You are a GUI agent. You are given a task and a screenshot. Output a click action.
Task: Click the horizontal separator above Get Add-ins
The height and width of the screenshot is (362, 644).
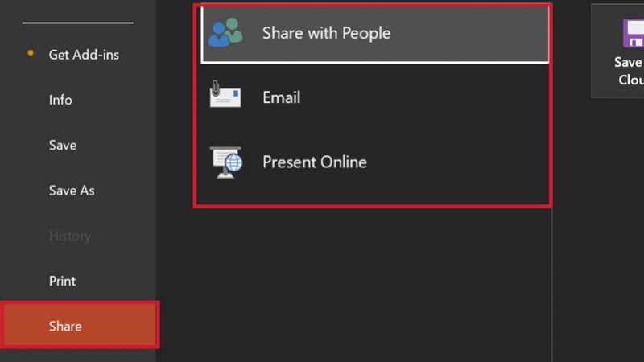pyautogui.click(x=77, y=23)
